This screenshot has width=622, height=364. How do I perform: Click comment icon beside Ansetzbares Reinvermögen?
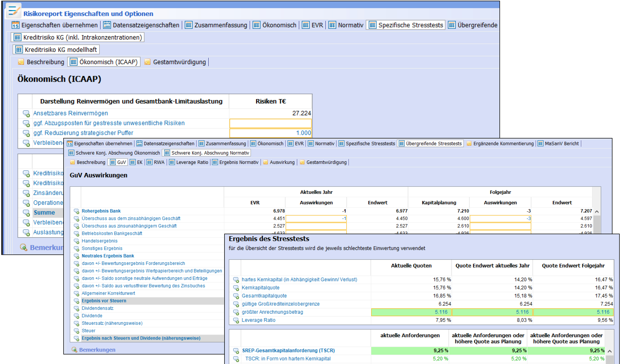point(26,113)
